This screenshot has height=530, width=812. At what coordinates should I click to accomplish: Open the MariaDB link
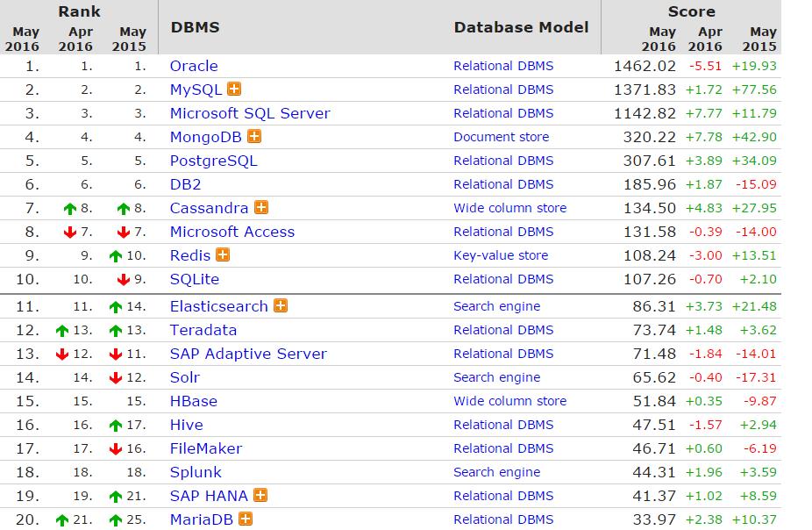[x=202, y=519]
